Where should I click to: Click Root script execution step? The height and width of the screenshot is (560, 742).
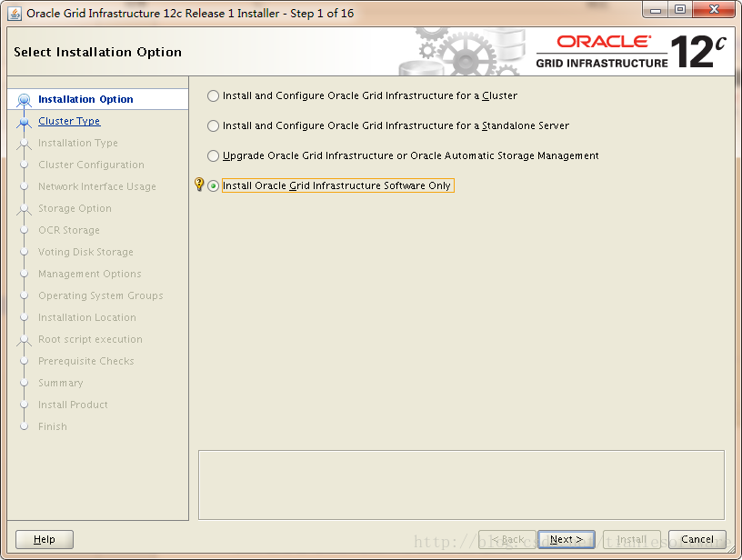point(90,339)
